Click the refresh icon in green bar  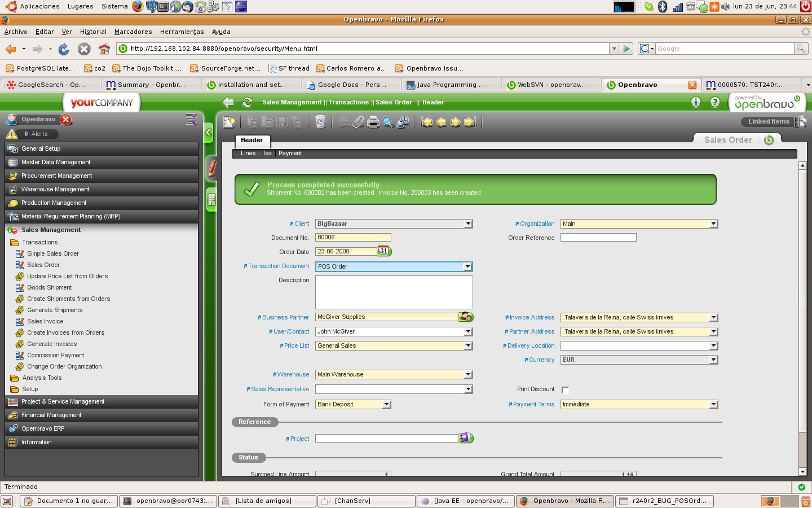tap(248, 102)
